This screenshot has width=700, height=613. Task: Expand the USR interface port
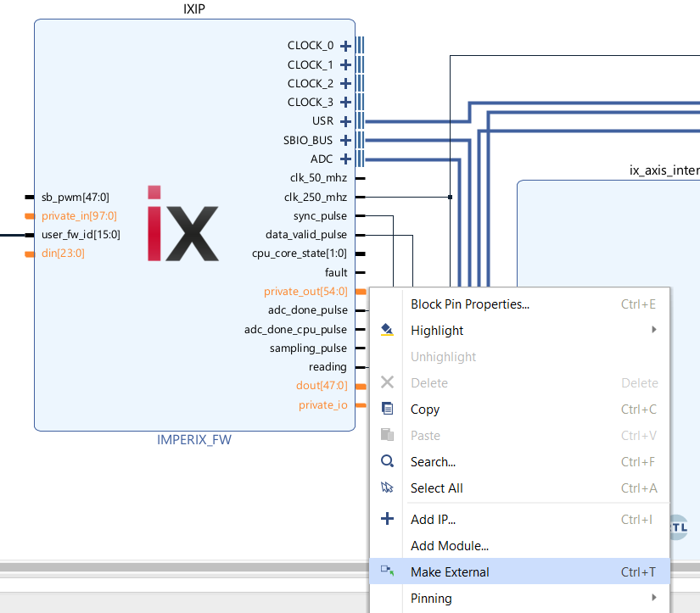[345, 121]
